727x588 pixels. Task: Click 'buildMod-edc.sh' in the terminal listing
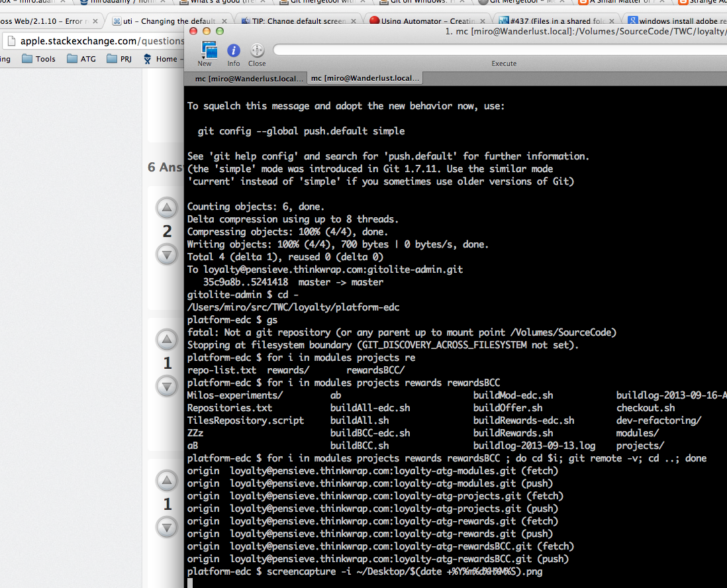(x=513, y=395)
